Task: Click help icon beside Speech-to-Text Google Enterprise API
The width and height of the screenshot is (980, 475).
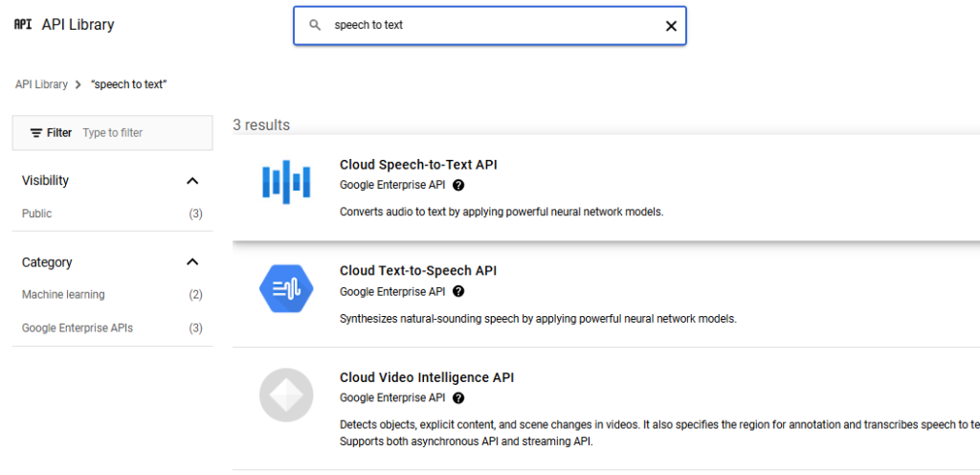Action: pyautogui.click(x=458, y=186)
